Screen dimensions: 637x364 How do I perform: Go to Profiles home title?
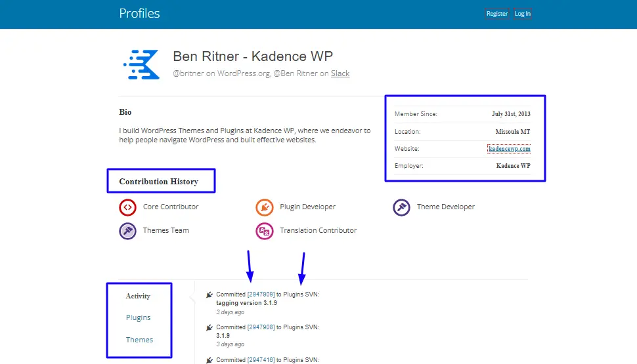coord(139,13)
